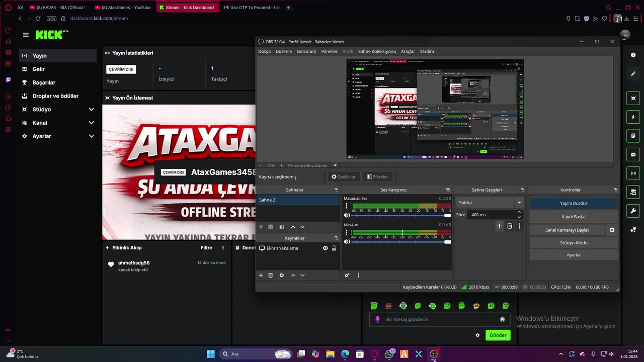The image size is (644, 362).
Task: Move source up arrow in Kaynaklar toolbar
Action: [x=293, y=275]
